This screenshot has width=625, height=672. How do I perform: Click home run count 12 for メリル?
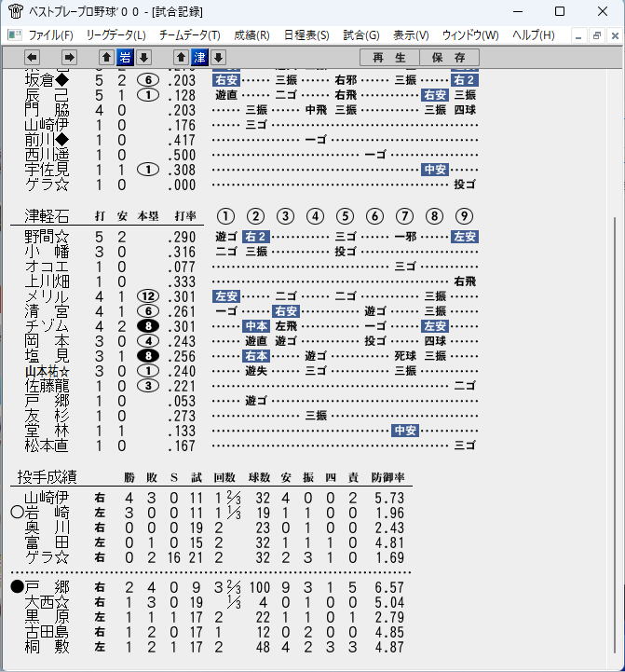tap(148, 296)
